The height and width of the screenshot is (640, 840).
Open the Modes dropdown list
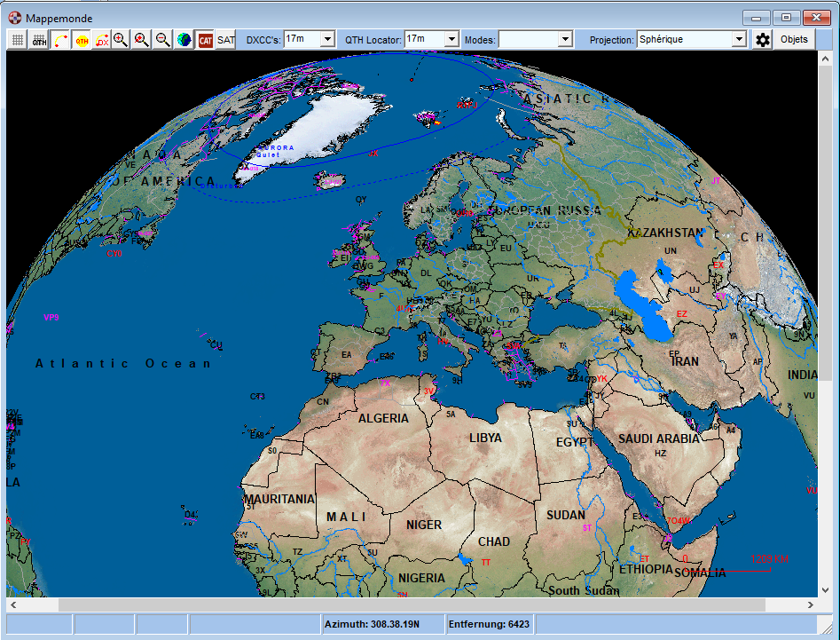click(565, 40)
